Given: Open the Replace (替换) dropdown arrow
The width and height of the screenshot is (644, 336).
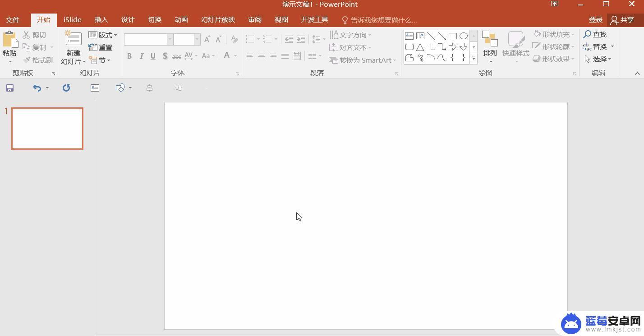Looking at the screenshot, I should [612, 46].
